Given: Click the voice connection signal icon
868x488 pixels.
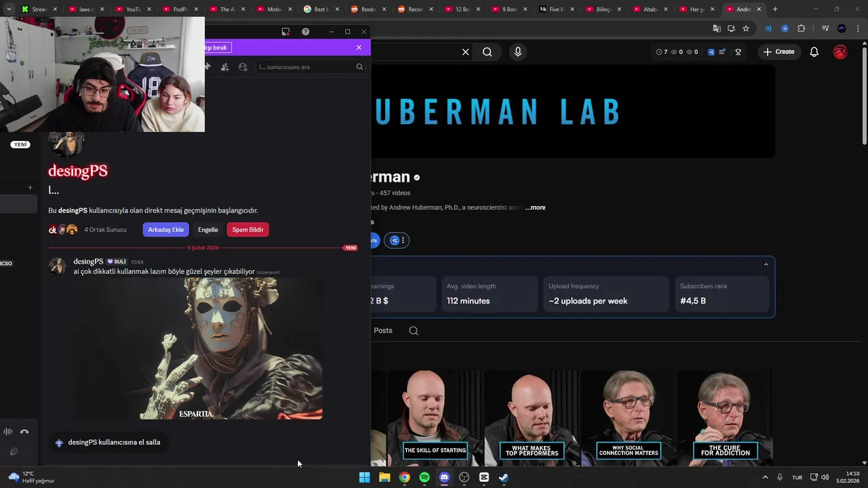Looking at the screenshot, I should [x=8, y=432].
